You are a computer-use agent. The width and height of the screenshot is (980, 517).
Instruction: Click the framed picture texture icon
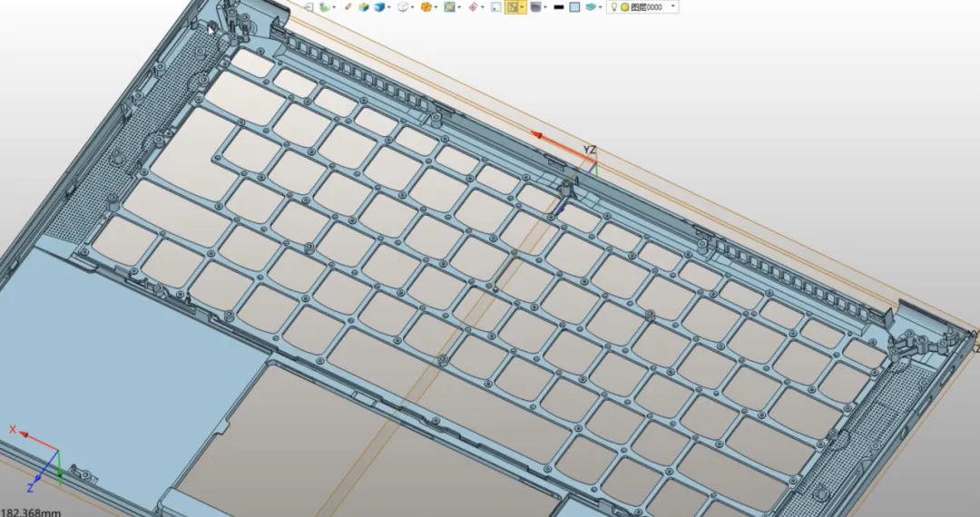click(x=449, y=7)
